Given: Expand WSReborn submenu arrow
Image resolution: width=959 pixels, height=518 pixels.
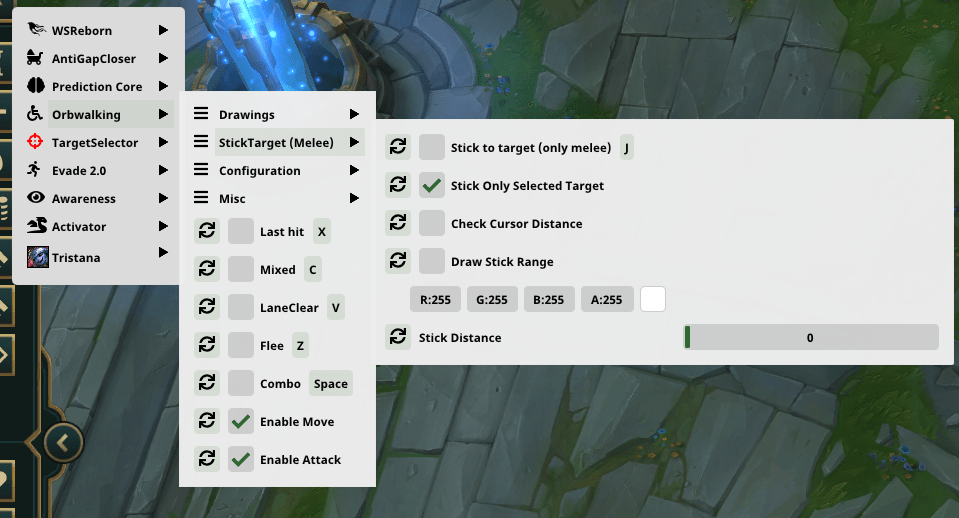Looking at the screenshot, I should click(x=163, y=30).
